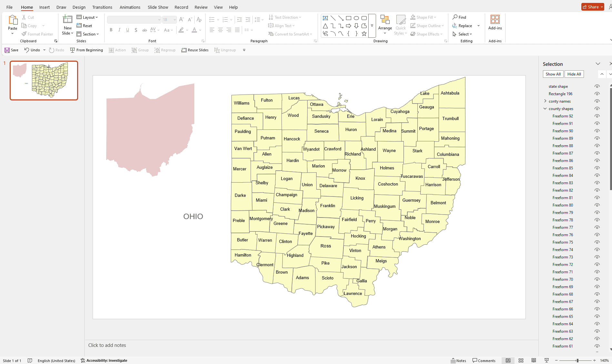Image resolution: width=612 pixels, height=364 pixels.
Task: Select Freeform 74 in selection list
Action: click(563, 250)
